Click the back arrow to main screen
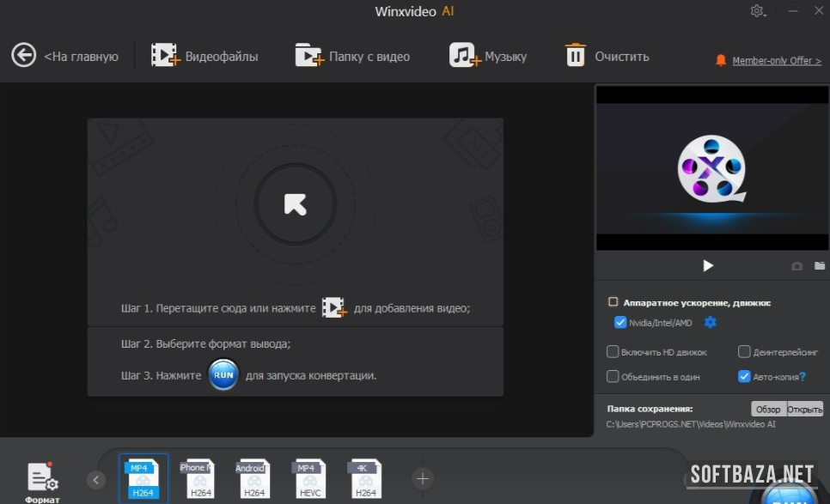Viewport: 830px width, 504px height. point(23,56)
